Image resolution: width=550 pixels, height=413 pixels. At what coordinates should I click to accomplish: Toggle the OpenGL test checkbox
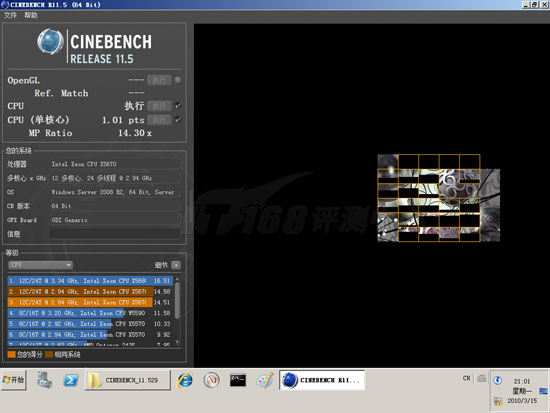[x=178, y=80]
